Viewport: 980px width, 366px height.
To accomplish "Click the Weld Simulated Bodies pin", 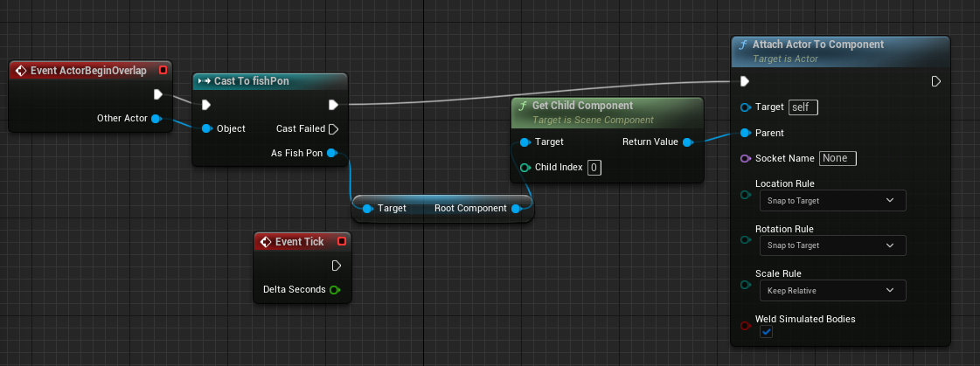I will click(x=745, y=326).
